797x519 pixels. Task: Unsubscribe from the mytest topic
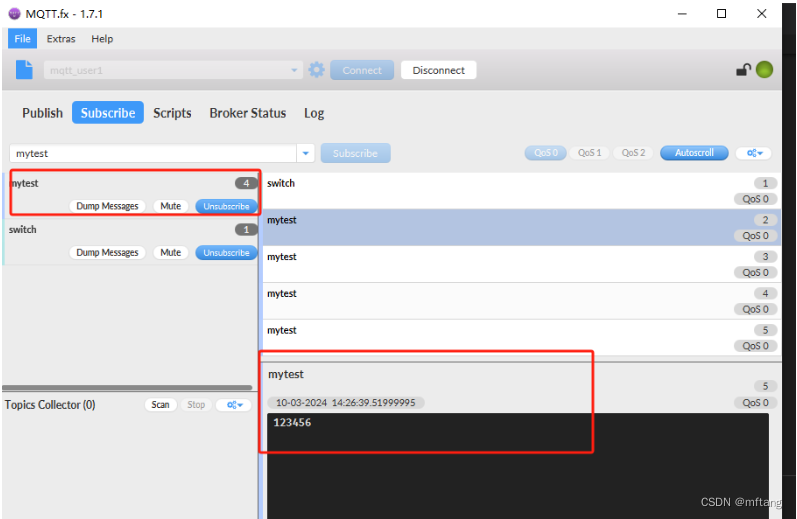click(226, 206)
